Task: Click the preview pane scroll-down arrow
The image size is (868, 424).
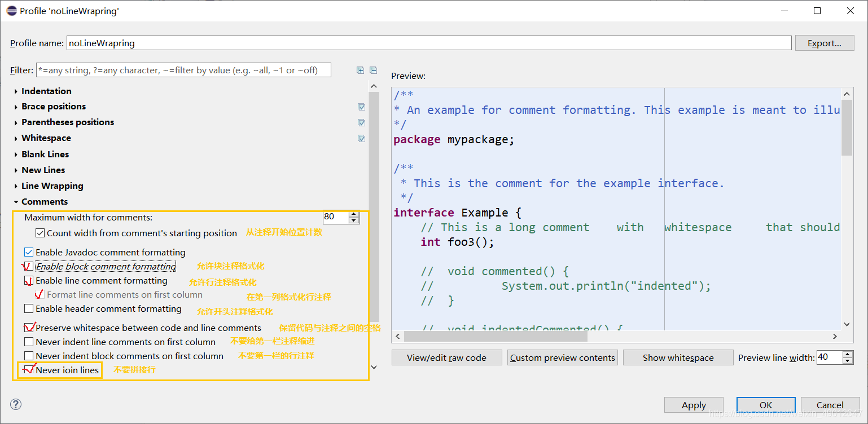Action: 847,324
